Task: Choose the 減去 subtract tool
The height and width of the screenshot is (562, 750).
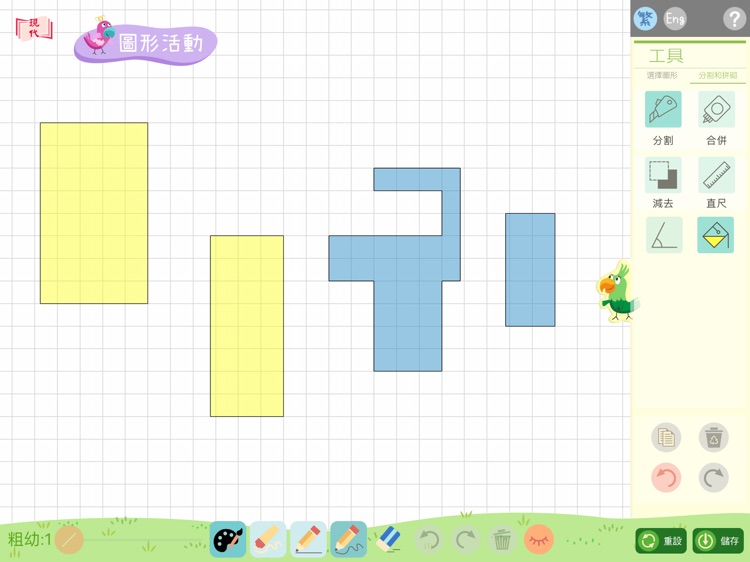Action: pos(663,175)
